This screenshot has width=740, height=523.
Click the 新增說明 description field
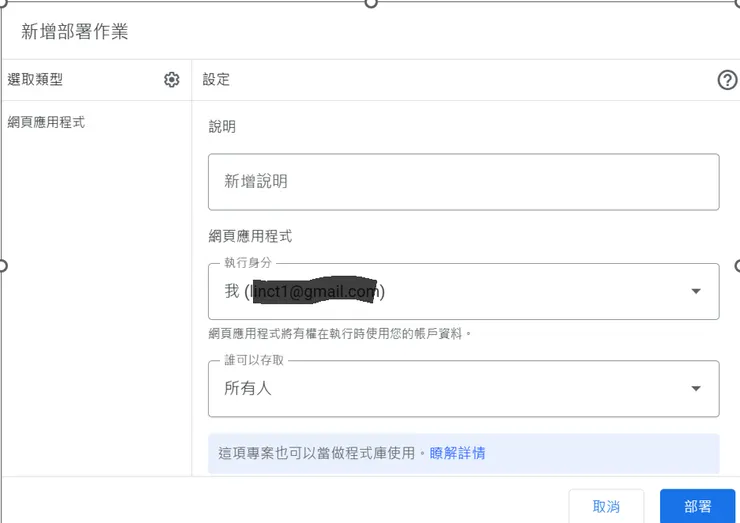pos(463,182)
